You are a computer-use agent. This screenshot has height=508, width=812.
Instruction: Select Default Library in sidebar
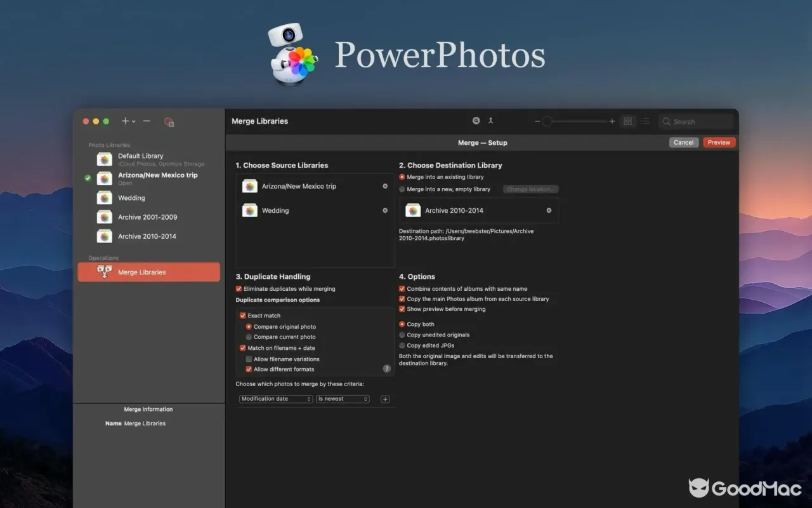(x=149, y=159)
